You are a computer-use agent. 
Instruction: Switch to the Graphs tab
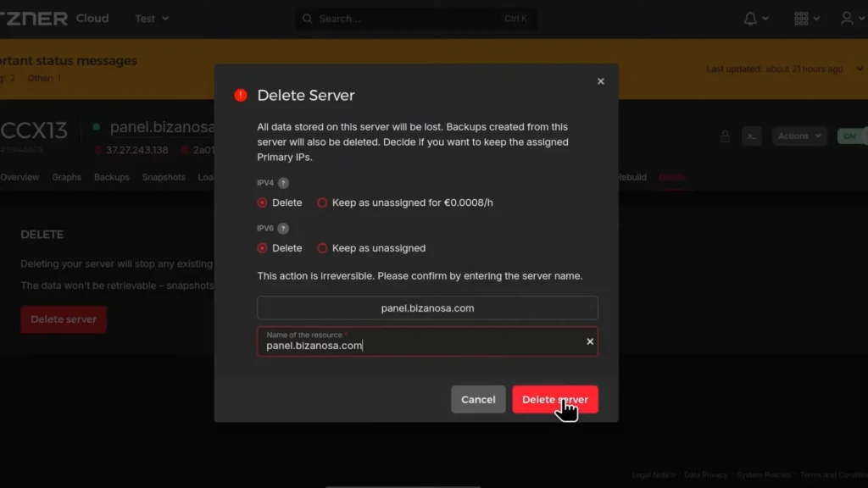pos(67,177)
